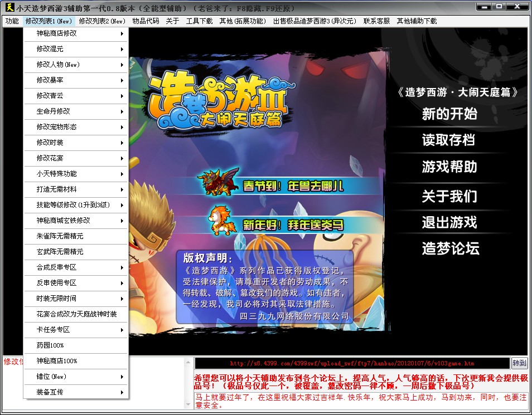The width and height of the screenshot is (532, 415).
Task: Open the 物品代码 menu
Action: (x=146, y=21)
